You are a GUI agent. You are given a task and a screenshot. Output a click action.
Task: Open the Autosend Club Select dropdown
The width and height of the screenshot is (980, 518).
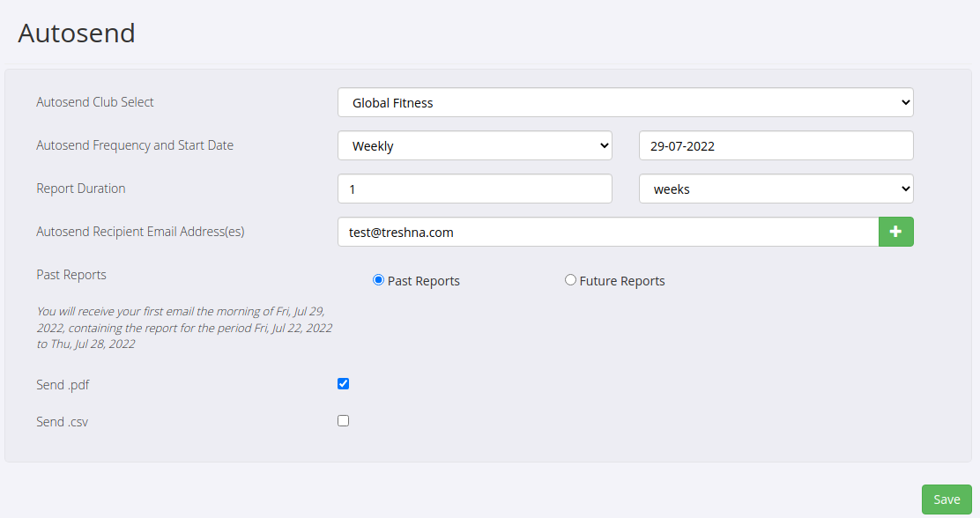(x=626, y=102)
